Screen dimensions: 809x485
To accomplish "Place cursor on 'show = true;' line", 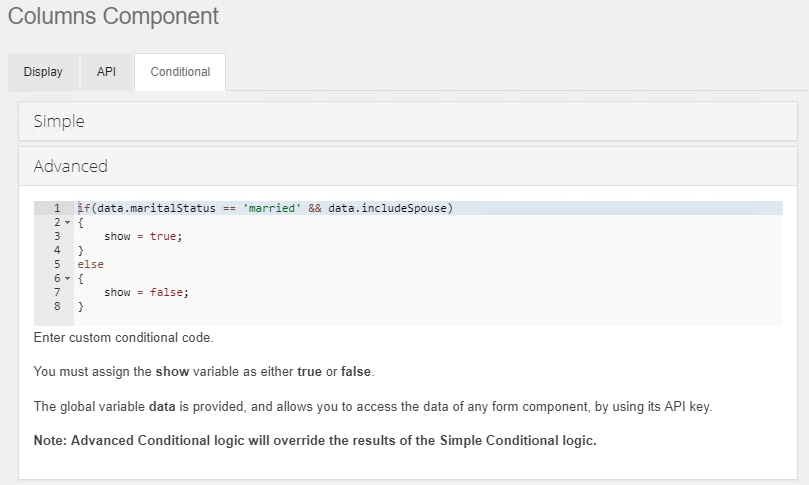I will (144, 236).
